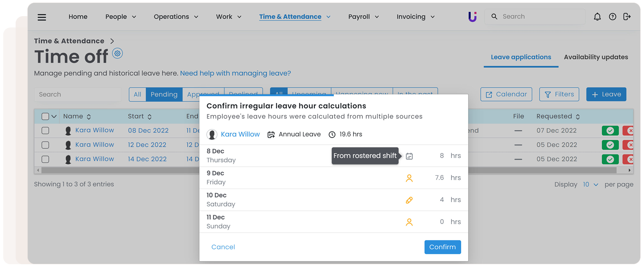The image size is (644, 268).
Task: Switch to Availability updates tab
Action: [x=596, y=57]
